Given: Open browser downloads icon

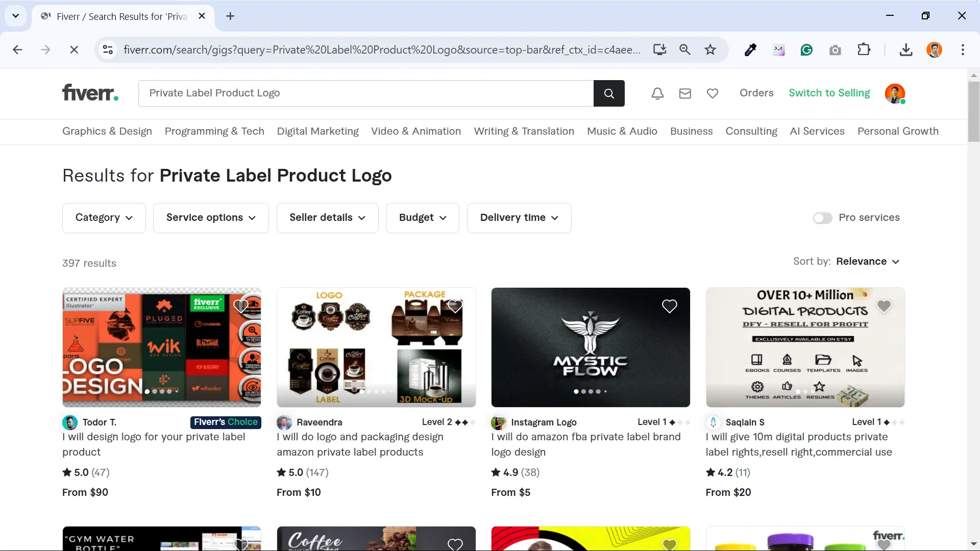Looking at the screenshot, I should [906, 49].
